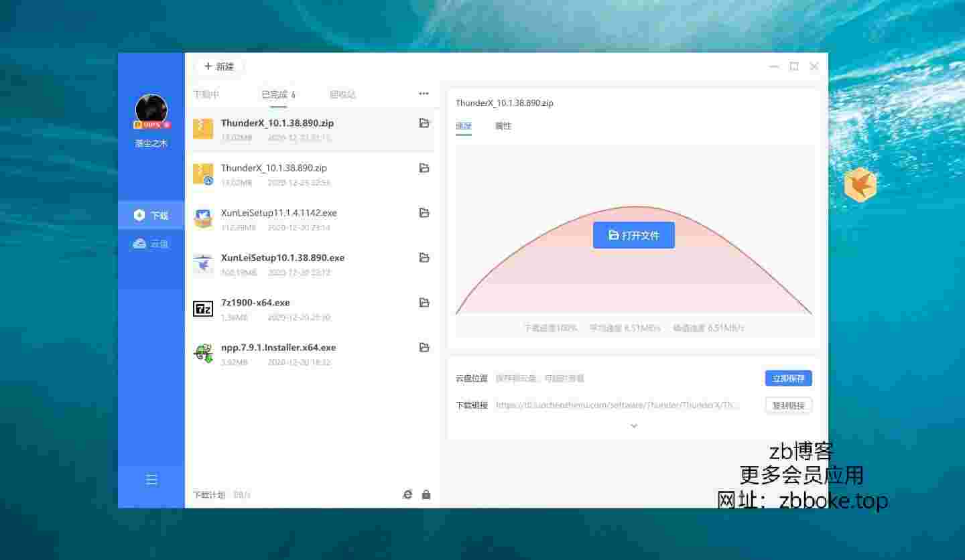This screenshot has width=965, height=560.
Task: Click the blue 打开文件 button
Action: 634,235
